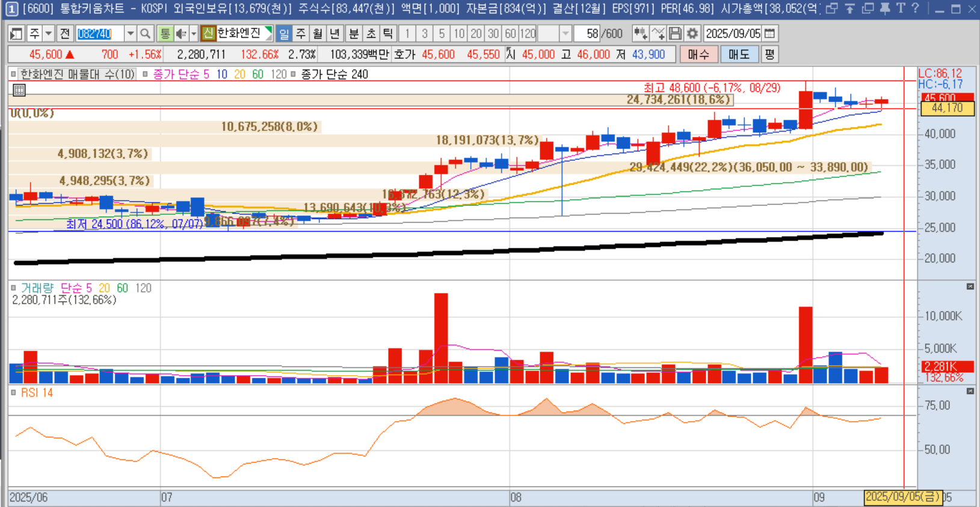The width and height of the screenshot is (980, 507).
Task: Open chart settings gear icon
Action: point(692,34)
